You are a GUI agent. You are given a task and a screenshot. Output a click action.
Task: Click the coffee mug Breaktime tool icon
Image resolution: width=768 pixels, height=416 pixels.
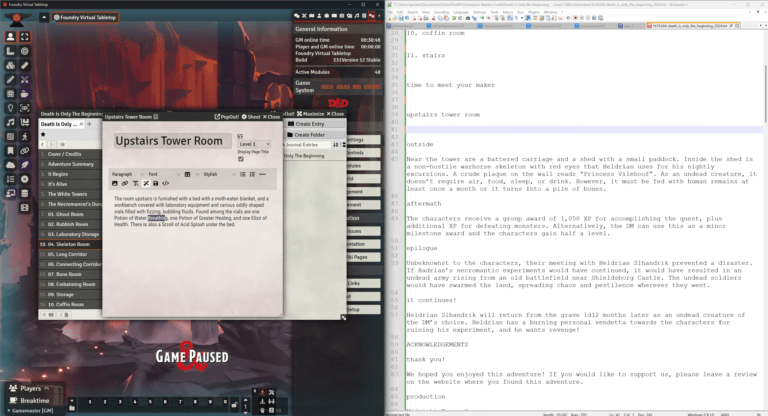coord(24,94)
